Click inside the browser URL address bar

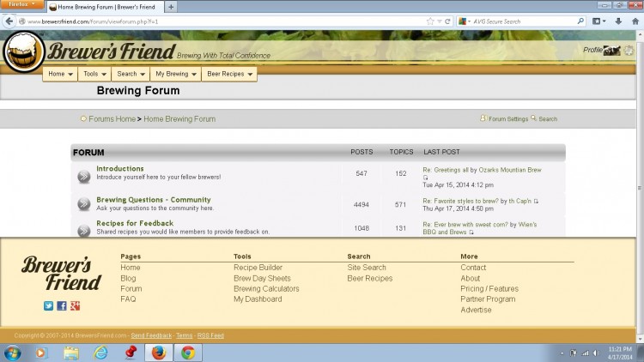222,21
